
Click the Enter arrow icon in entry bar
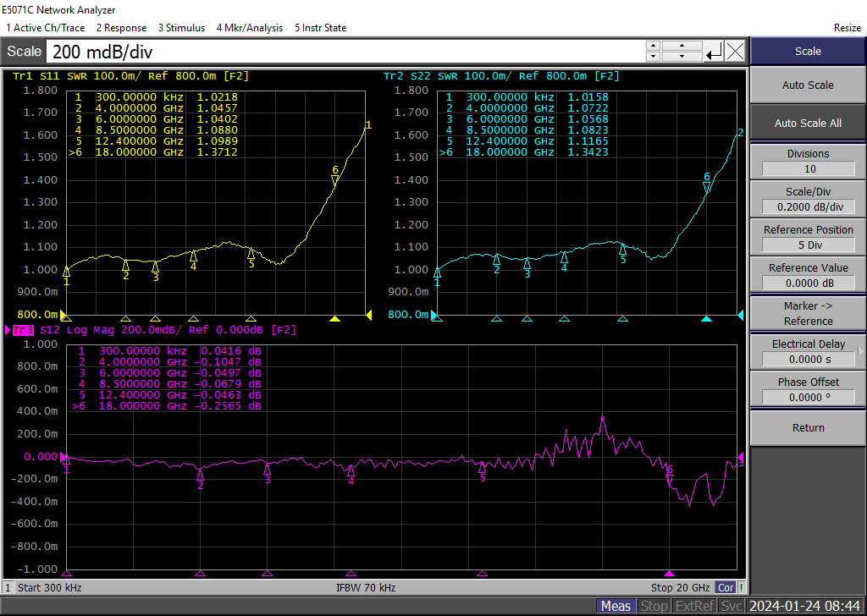(x=714, y=52)
